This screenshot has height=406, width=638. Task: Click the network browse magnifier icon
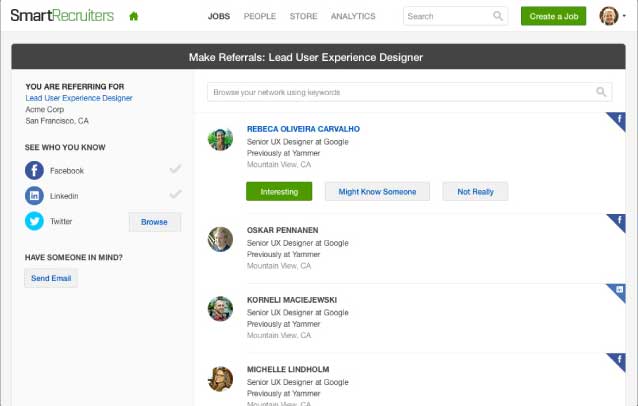pyautogui.click(x=601, y=92)
